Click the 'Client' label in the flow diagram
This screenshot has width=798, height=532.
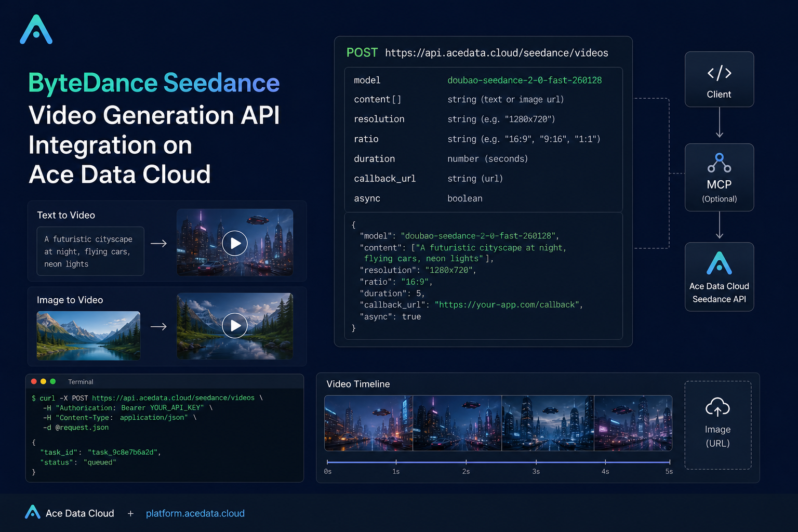719,95
